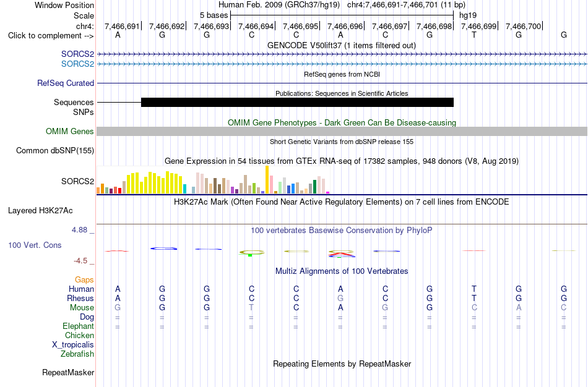The image size is (588, 387).
Task: Click the light blue SORCS2 GENCODE track label
Action: coord(77,64)
